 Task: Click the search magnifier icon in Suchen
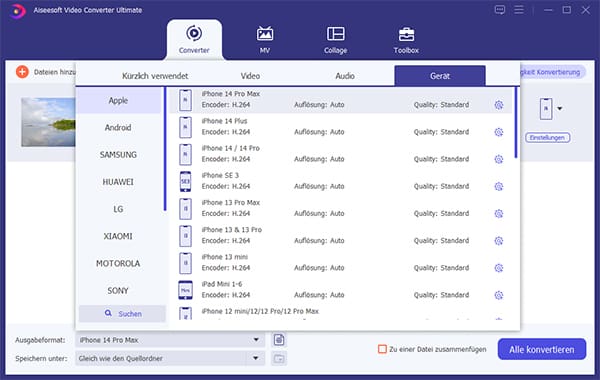coord(108,313)
